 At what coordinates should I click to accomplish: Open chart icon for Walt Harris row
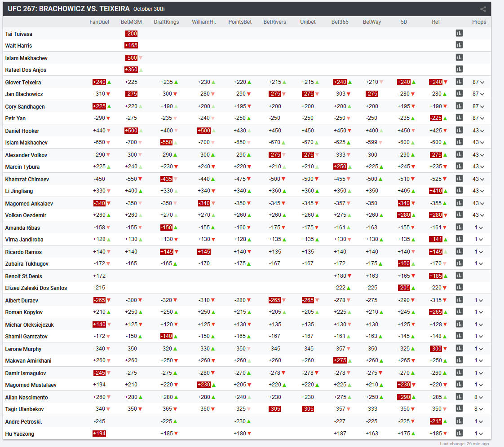click(x=460, y=45)
